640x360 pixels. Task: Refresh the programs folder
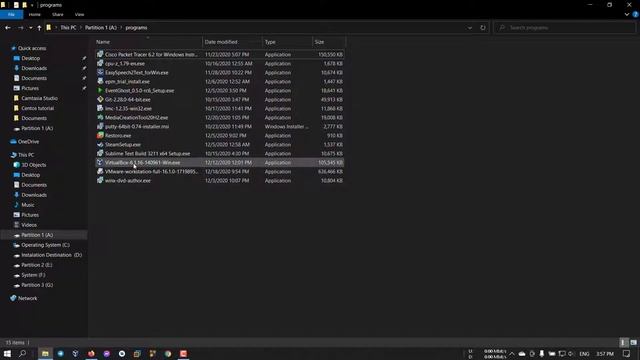(x=483, y=28)
